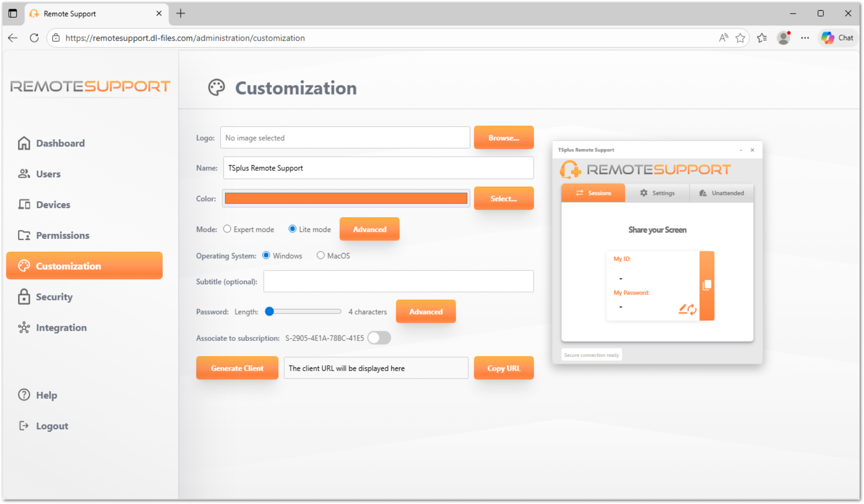Open advanced Mode options
864x504 pixels.
coord(369,229)
